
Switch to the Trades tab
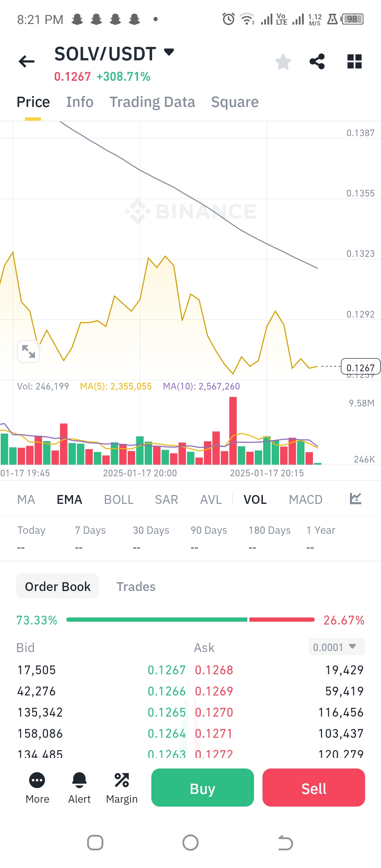point(136,586)
